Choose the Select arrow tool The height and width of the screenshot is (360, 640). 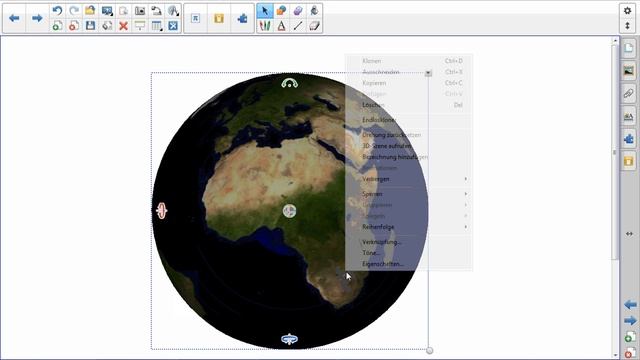click(x=265, y=11)
